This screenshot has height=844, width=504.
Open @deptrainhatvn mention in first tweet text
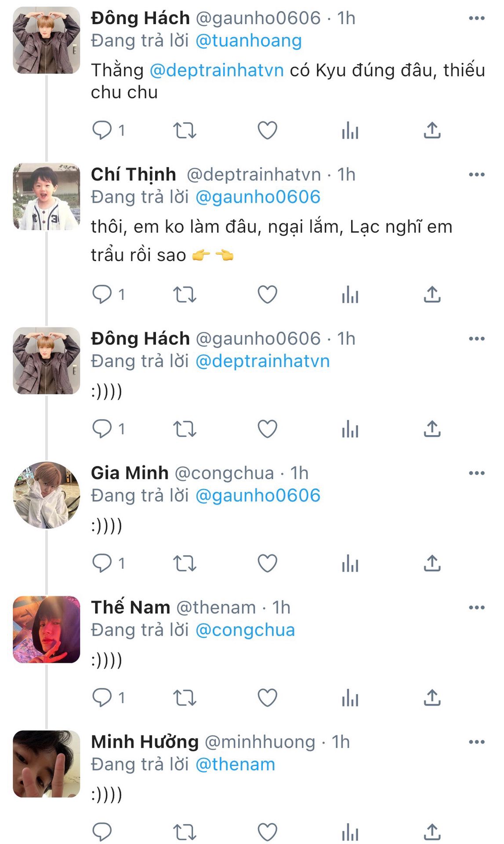pyautogui.click(x=217, y=70)
